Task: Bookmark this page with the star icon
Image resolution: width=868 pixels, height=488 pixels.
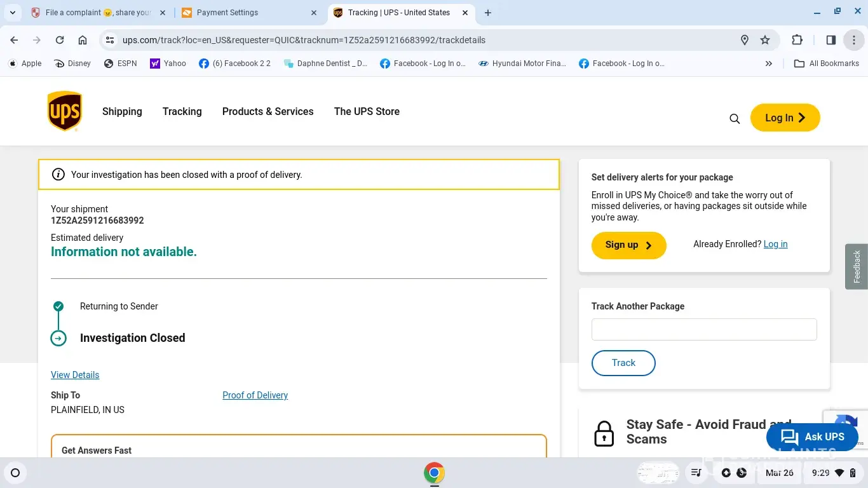Action: [x=765, y=40]
